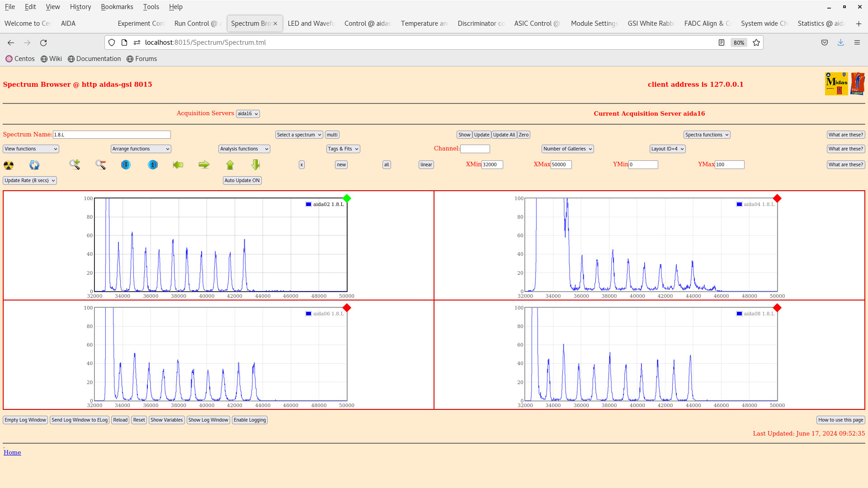Screen dimensions: 868x488
Task: Click the blue double up-arrow icon
Action: [153, 165]
